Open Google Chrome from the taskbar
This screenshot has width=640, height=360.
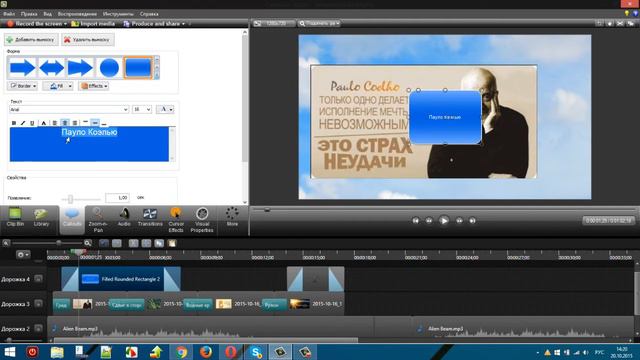click(181, 352)
